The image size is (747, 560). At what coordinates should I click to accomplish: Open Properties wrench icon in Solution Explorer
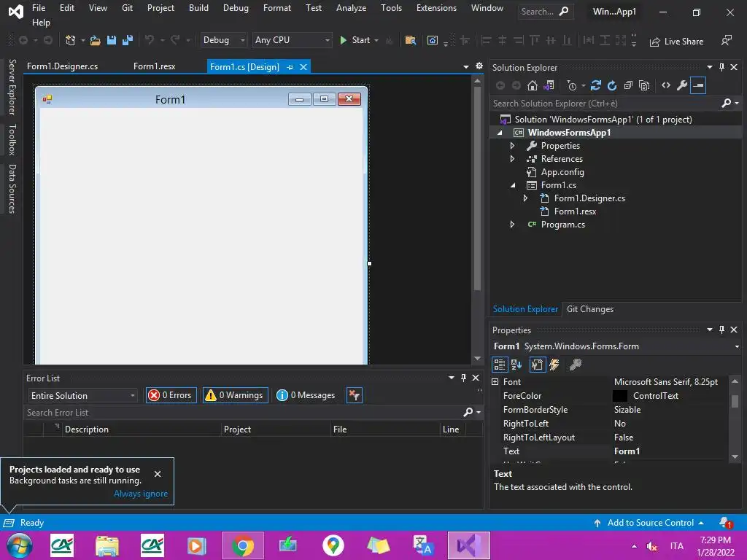click(x=682, y=85)
